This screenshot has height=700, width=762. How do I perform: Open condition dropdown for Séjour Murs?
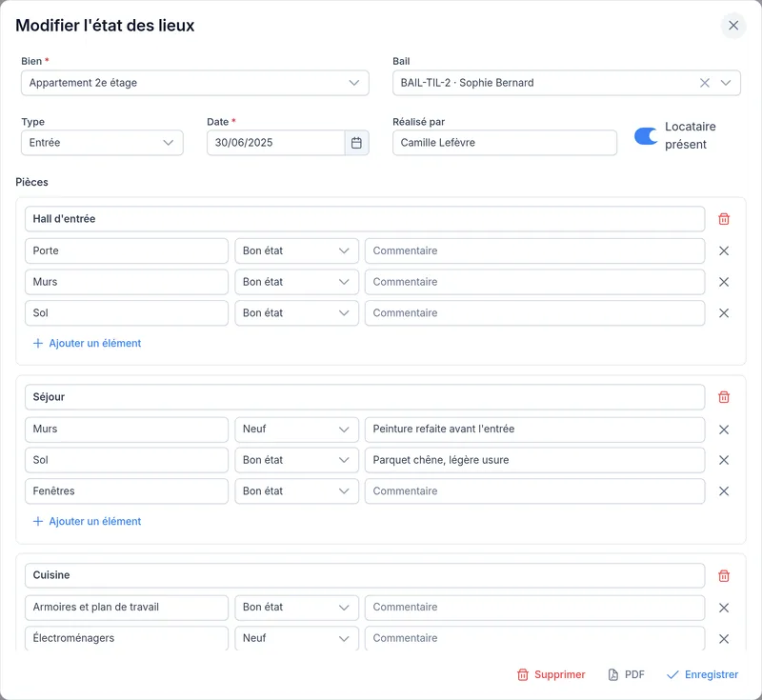[296, 429]
